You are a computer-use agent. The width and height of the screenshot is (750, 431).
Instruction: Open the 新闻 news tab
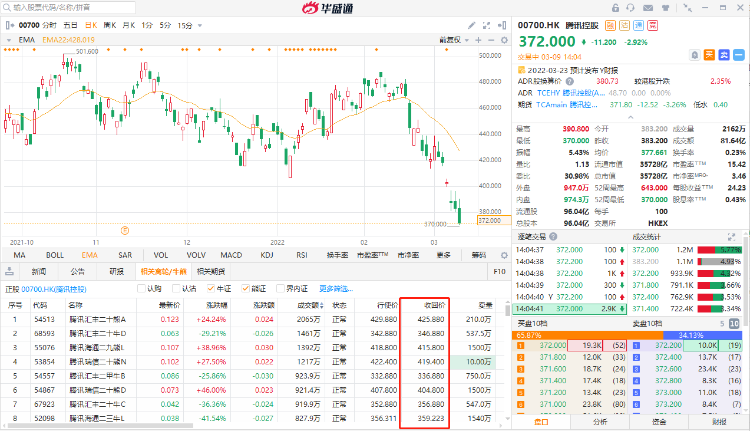point(39,271)
